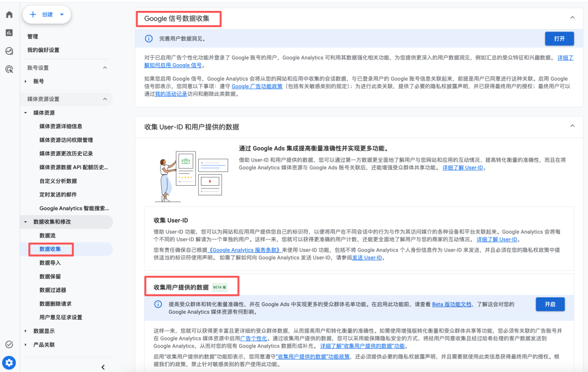Collapse the 账号设置 section chevron

105,68
